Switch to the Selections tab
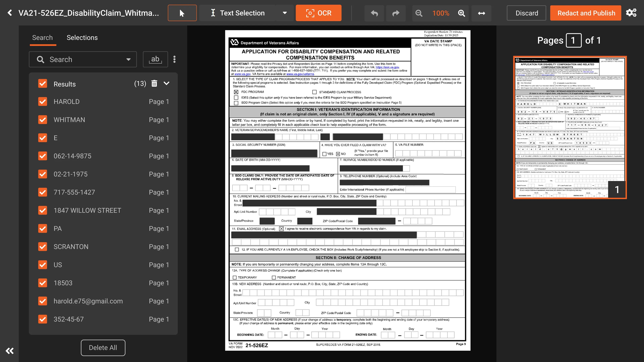The height and width of the screenshot is (362, 644). (82, 38)
